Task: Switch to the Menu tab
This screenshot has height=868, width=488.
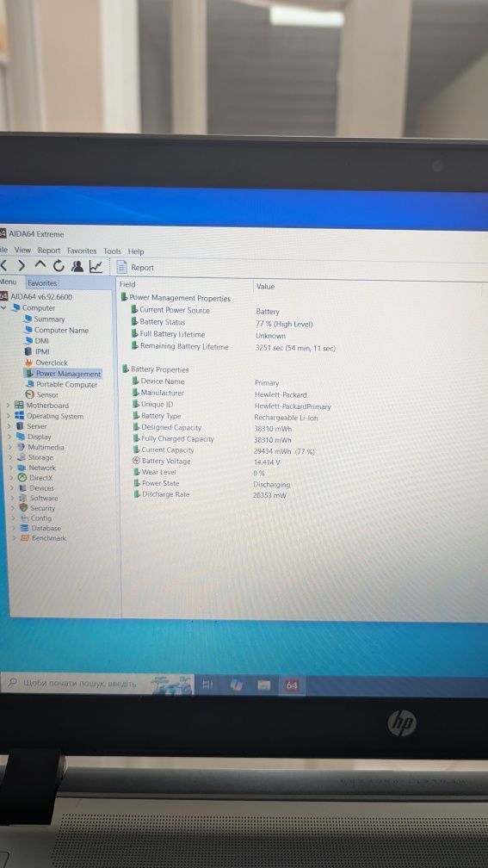Action: 8,282
